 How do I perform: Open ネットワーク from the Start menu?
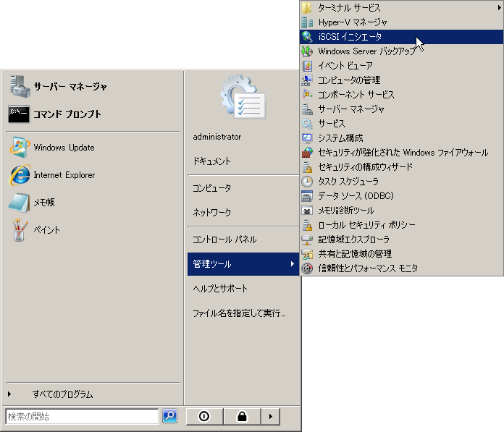(212, 212)
